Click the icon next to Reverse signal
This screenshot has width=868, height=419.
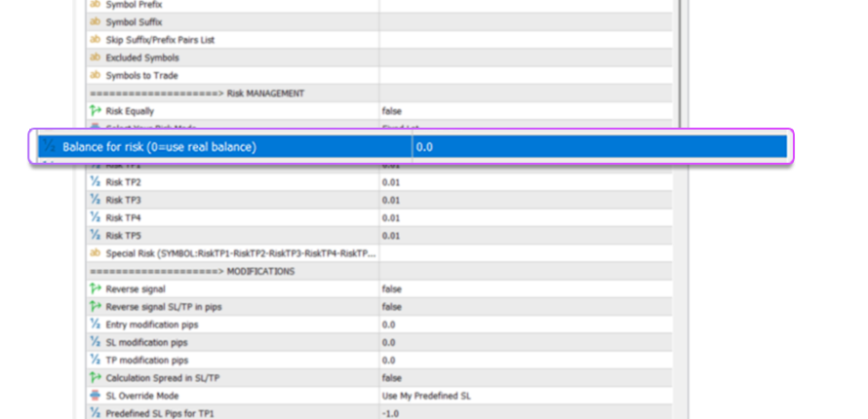click(x=96, y=289)
